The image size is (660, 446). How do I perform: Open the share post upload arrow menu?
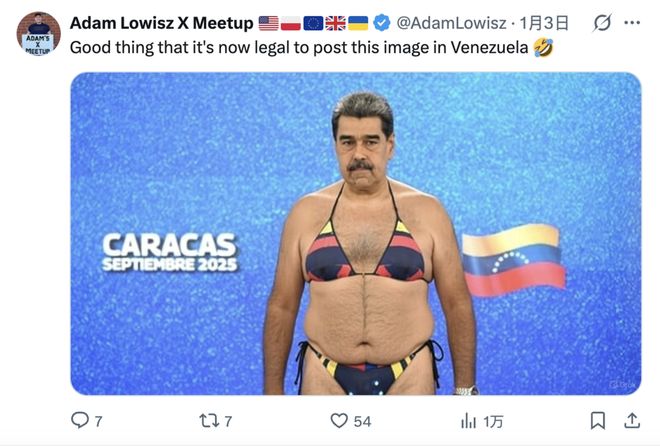pos(632,420)
